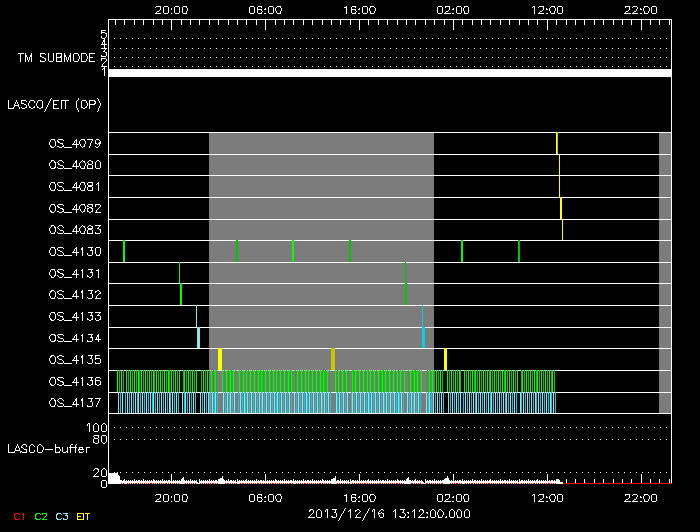Select the EIT legend label

[x=83, y=515]
